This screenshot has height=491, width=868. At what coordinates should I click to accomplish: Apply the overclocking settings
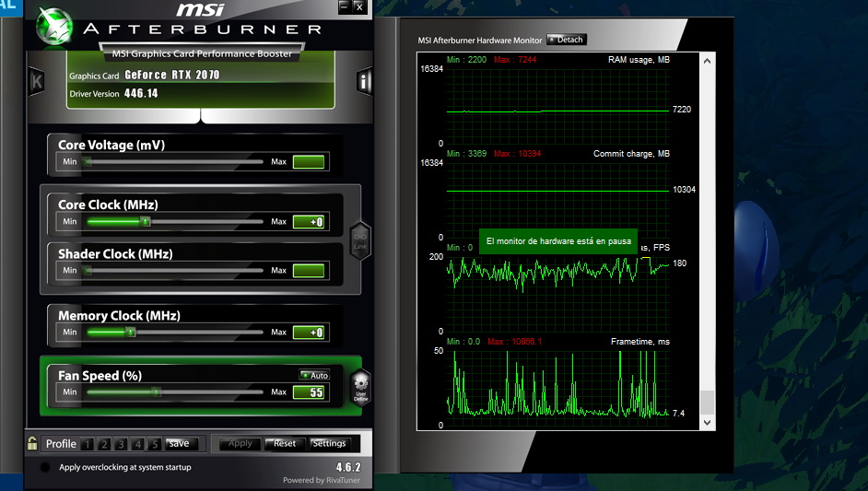[240, 443]
